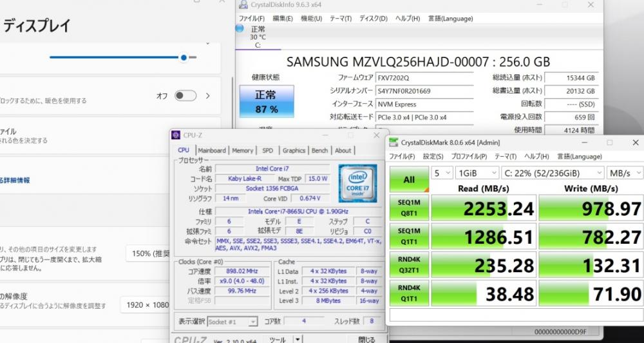Click the 総書込量 value 20132 GB
The height and width of the screenshot is (343, 644).
[571, 91]
